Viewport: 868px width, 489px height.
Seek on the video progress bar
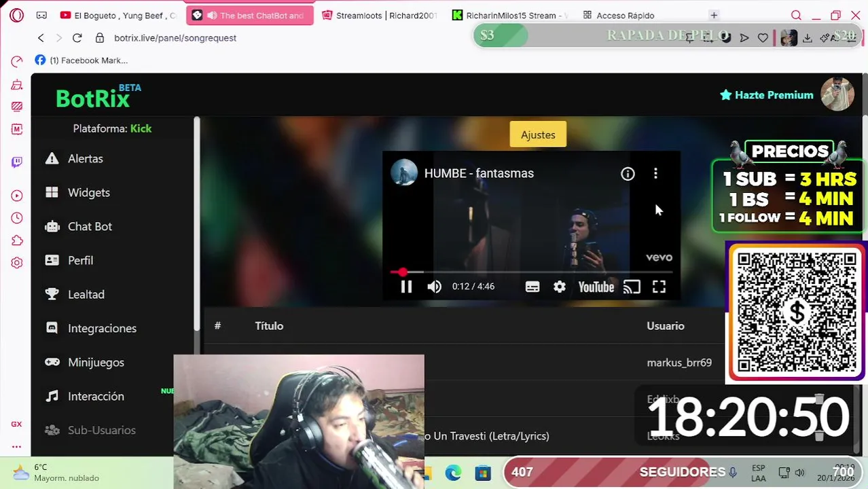point(531,272)
